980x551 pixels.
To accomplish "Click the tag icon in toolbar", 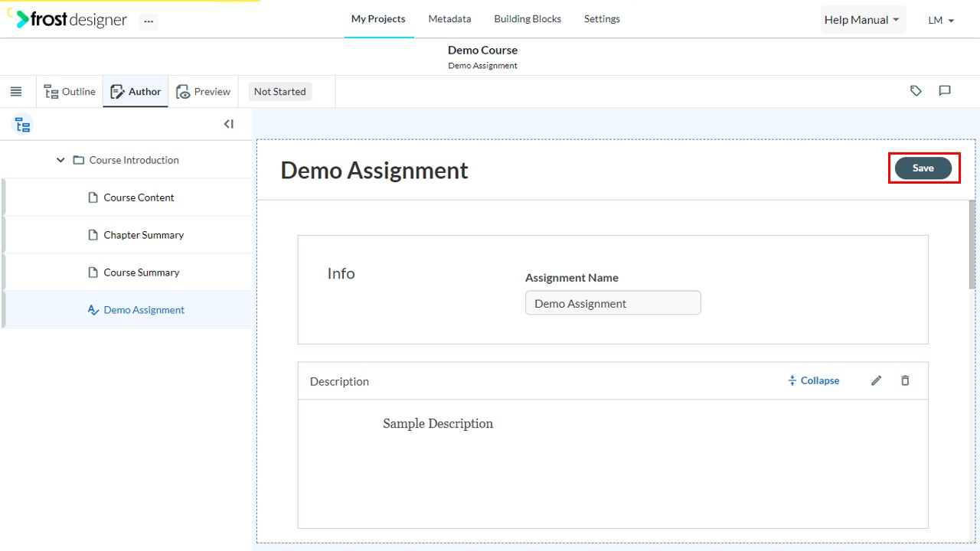I will tap(916, 91).
